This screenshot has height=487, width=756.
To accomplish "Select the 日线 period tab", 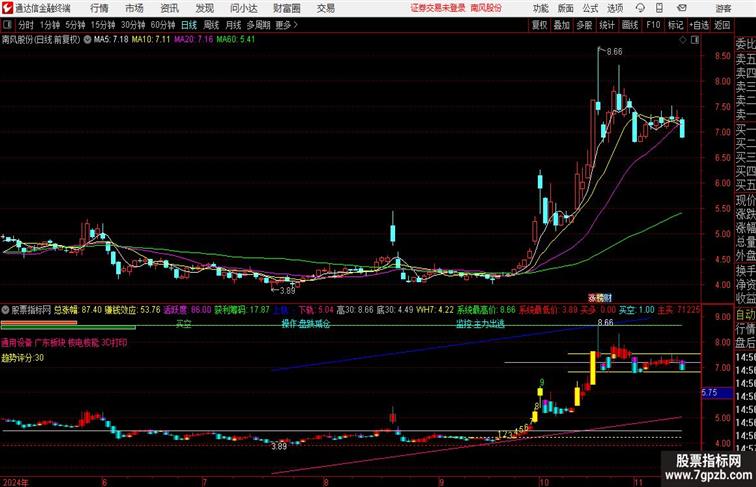I will pyautogui.click(x=189, y=25).
